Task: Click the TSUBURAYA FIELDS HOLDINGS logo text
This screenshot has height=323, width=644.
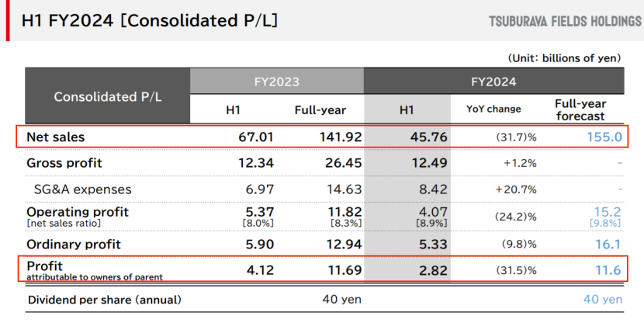Action: pyautogui.click(x=565, y=21)
